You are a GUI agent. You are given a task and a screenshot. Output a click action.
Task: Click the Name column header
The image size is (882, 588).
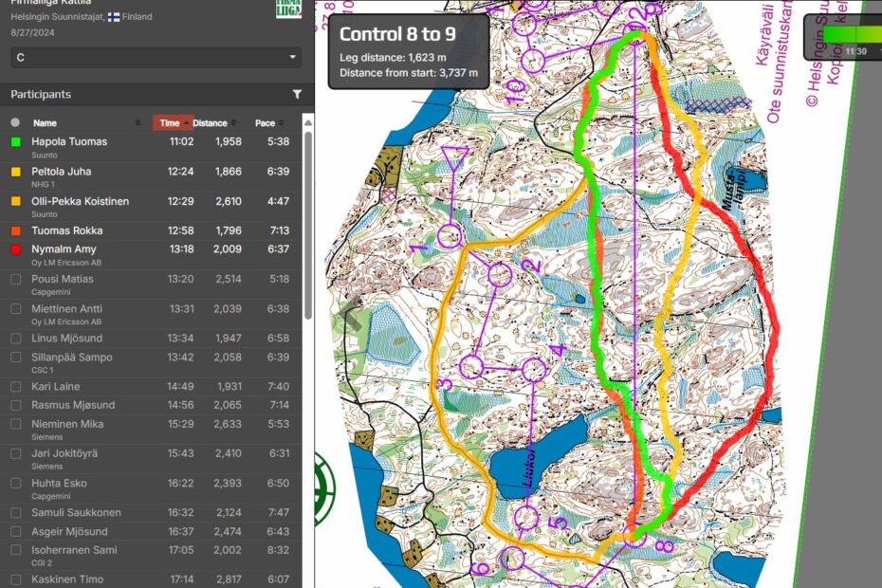click(45, 123)
